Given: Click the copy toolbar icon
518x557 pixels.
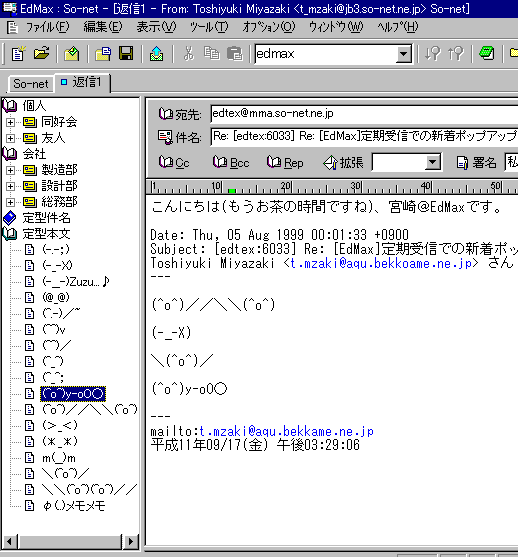Looking at the screenshot, I should click(x=212, y=54).
